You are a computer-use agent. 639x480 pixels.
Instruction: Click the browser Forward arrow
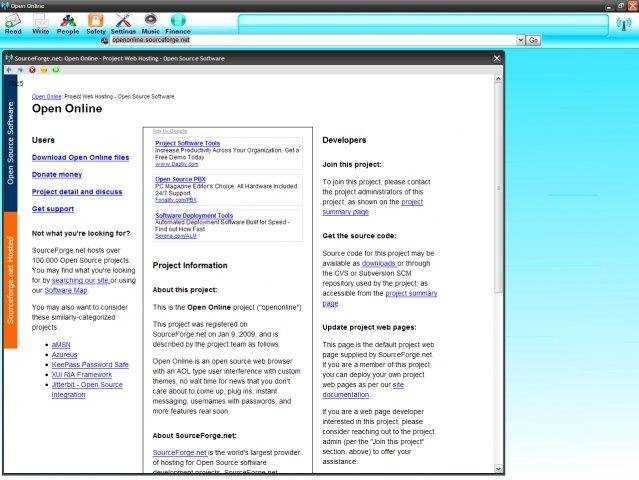pos(20,70)
